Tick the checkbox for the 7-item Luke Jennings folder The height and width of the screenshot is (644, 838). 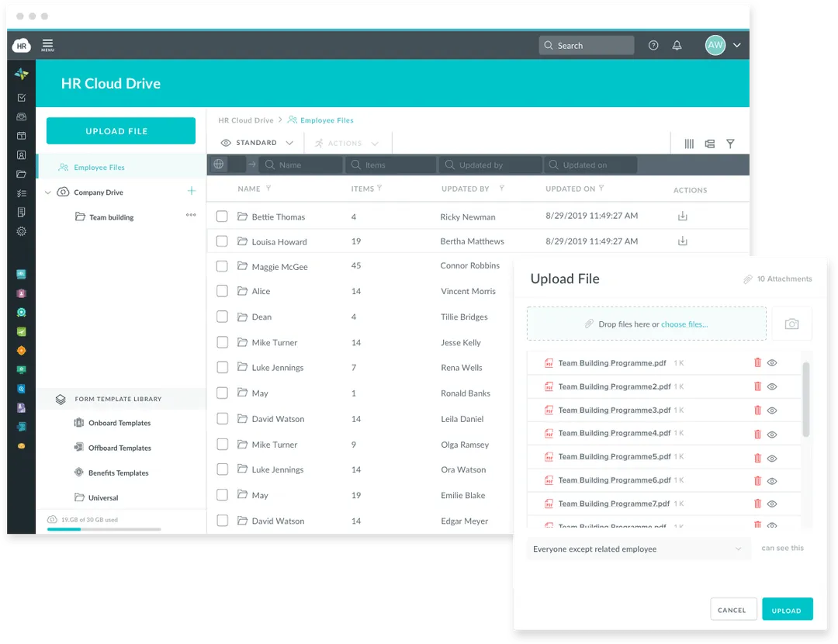tap(222, 367)
